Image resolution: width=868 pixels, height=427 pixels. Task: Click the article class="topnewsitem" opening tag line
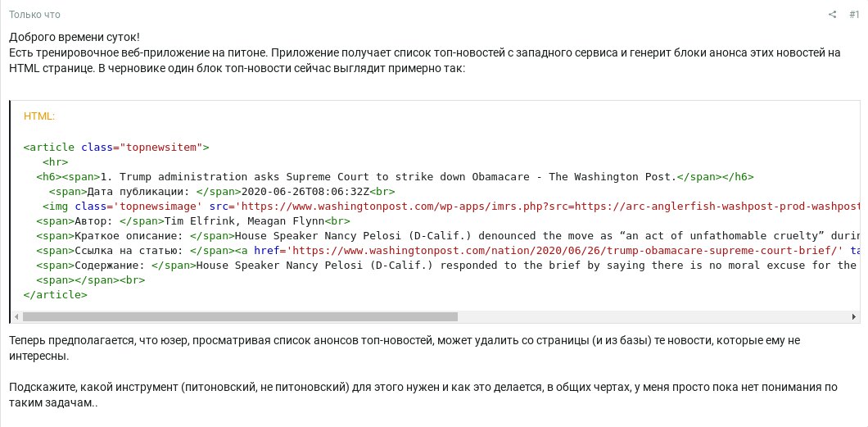116,148
